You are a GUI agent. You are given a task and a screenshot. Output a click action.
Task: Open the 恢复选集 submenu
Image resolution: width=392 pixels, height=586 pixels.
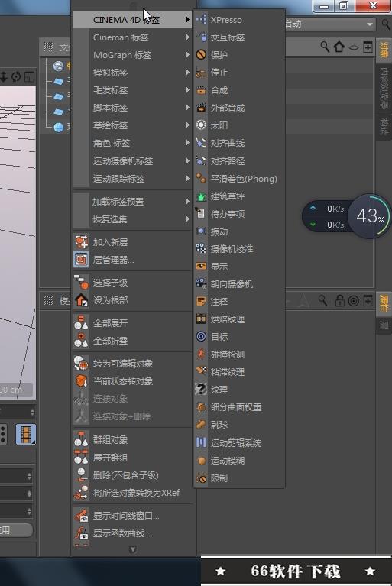click(132, 219)
